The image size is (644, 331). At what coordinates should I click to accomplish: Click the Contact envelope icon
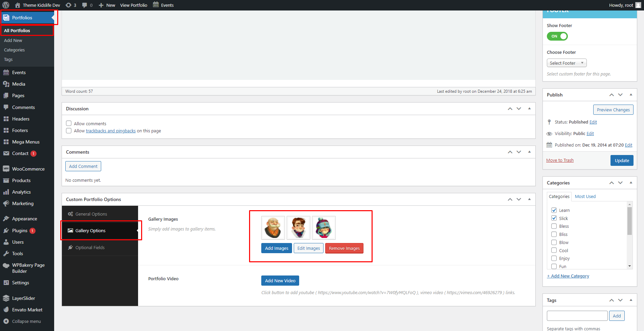pos(6,153)
